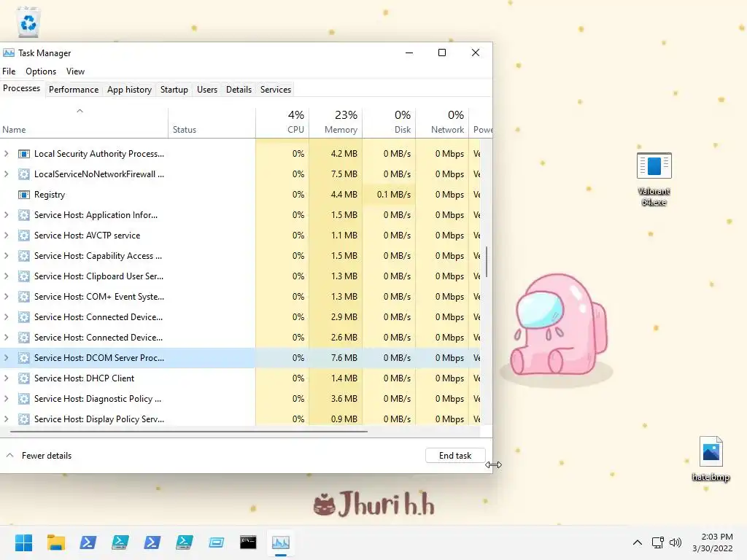
Task: Switch to the Services tab
Action: [x=275, y=90]
